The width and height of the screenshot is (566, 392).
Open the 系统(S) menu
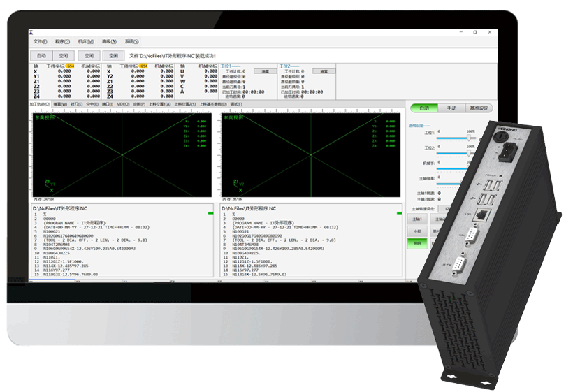(131, 41)
